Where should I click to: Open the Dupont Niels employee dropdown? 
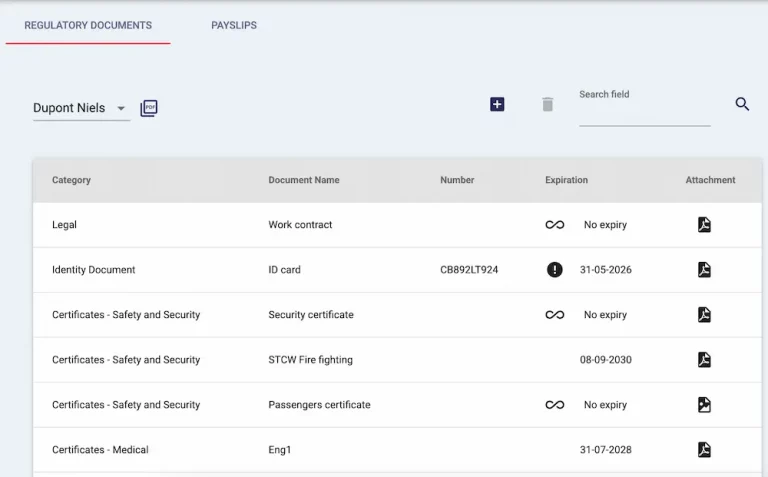(81, 108)
